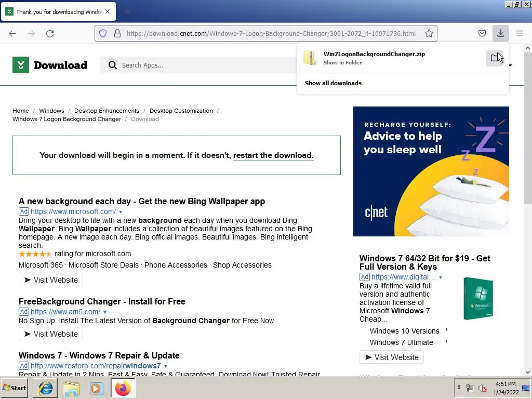532x399 pixels.
Task: Expand digital ad options arrow in sidebar
Action: click(441, 277)
